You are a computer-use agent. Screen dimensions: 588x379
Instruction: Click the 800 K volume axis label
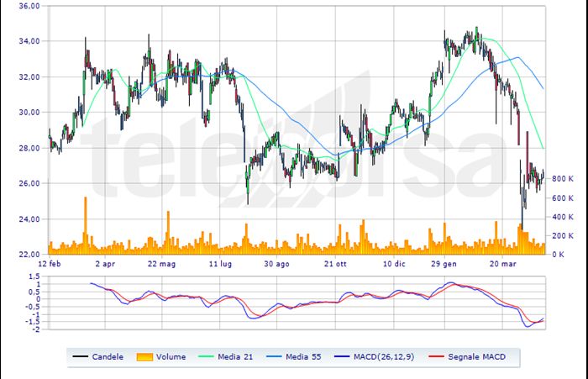tap(563, 179)
